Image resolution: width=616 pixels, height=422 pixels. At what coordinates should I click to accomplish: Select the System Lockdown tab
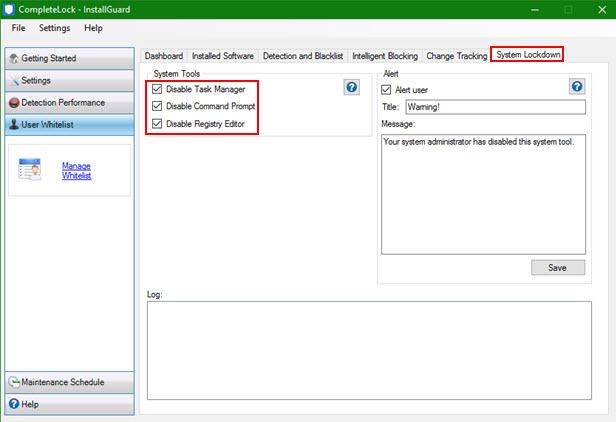(528, 55)
